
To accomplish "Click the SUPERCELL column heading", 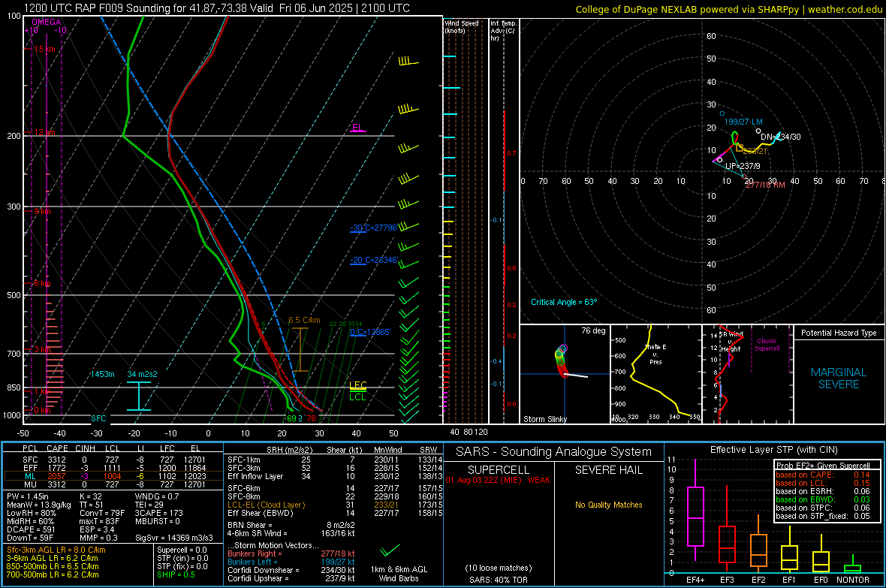I will click(499, 470).
